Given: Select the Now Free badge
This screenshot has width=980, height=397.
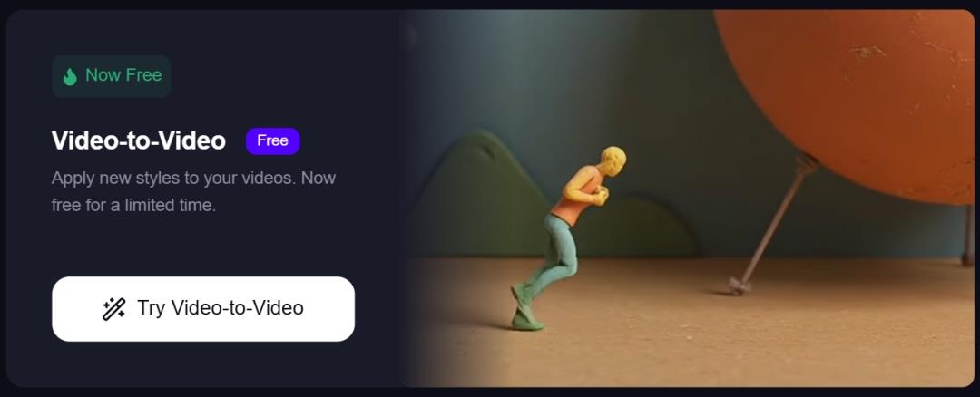Looking at the screenshot, I should pos(112,76).
